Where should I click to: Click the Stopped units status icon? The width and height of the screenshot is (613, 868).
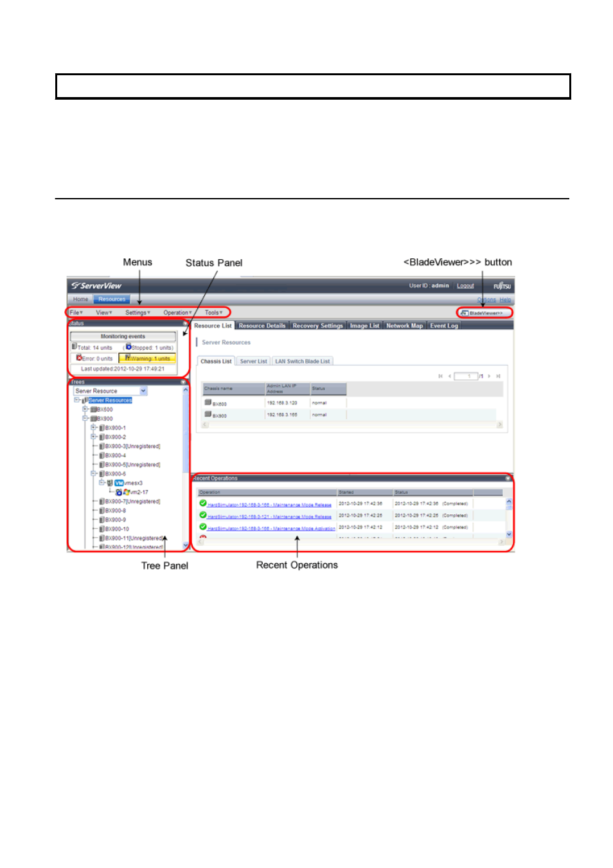(129, 347)
